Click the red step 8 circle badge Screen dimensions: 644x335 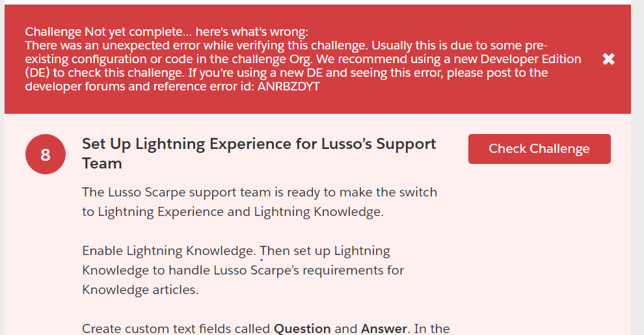click(x=45, y=155)
